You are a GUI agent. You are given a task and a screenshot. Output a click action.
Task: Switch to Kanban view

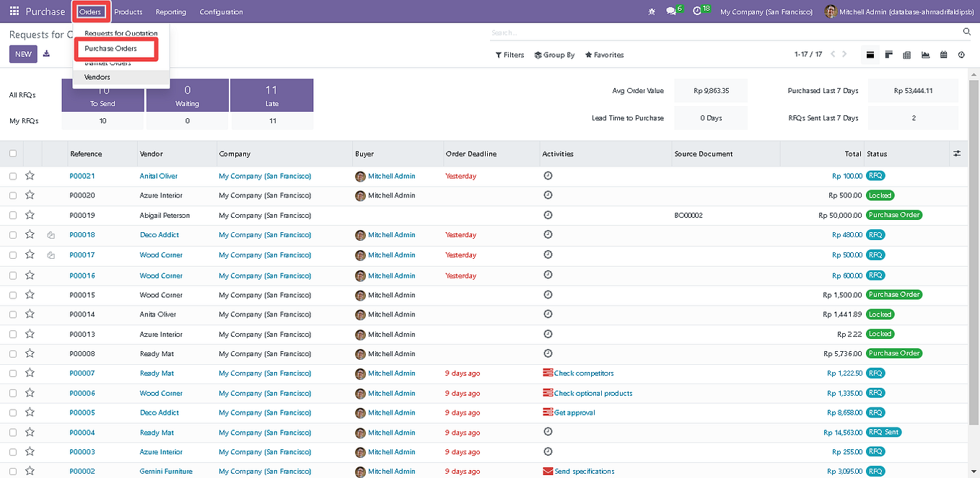(889, 54)
